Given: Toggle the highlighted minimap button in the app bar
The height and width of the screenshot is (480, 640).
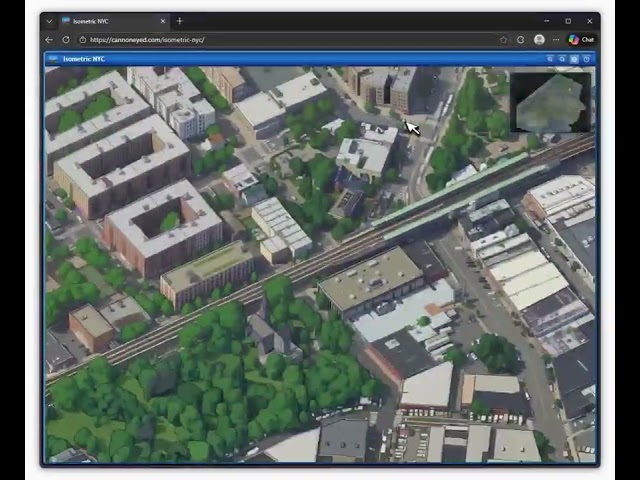Looking at the screenshot, I should (574, 59).
